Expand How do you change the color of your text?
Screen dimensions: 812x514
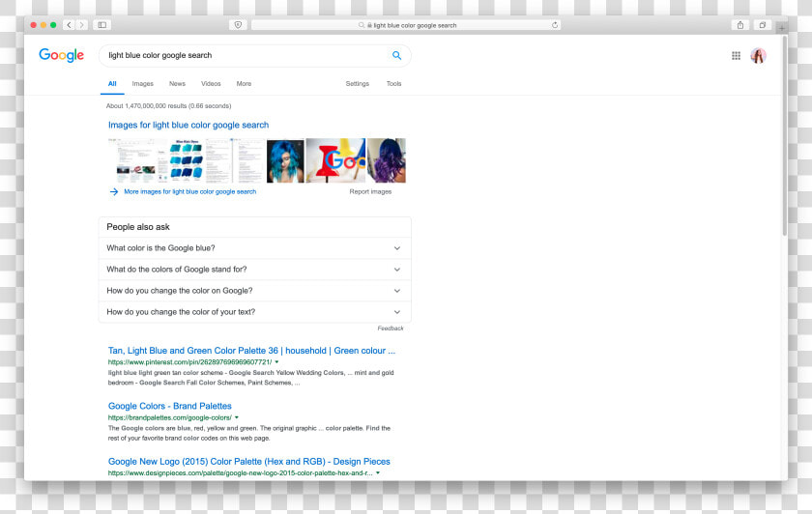pos(255,312)
